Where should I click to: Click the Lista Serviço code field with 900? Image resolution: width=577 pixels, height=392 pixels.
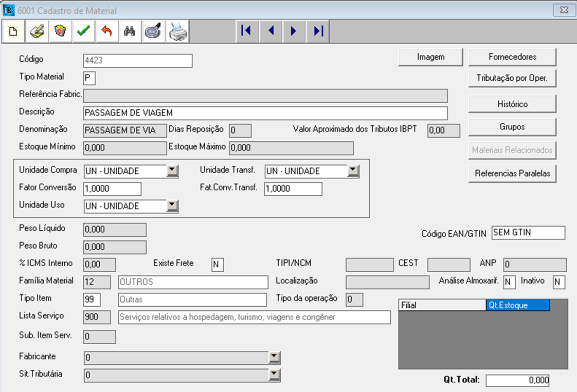tap(97, 317)
